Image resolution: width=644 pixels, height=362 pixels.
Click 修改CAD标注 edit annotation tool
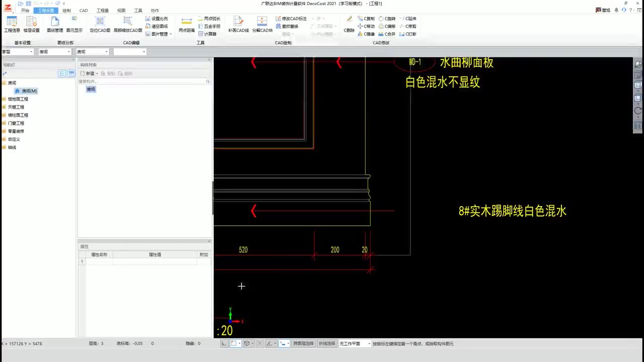click(291, 19)
